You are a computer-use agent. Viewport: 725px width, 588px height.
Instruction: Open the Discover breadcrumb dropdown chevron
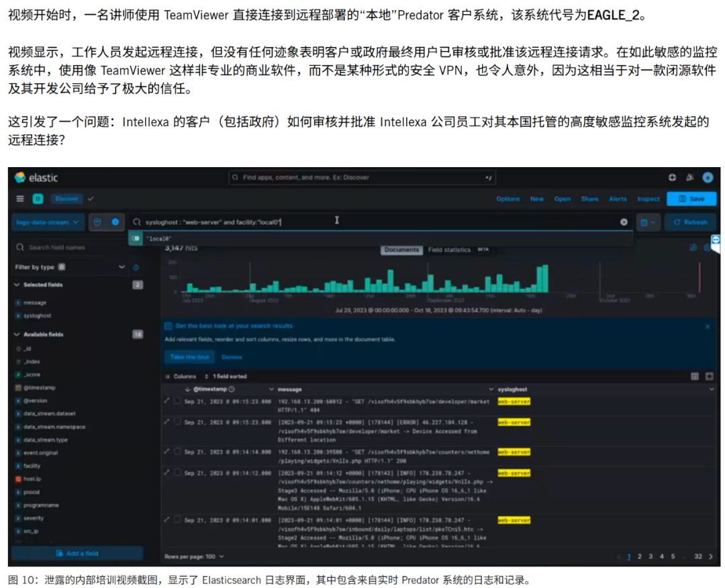[x=91, y=199]
